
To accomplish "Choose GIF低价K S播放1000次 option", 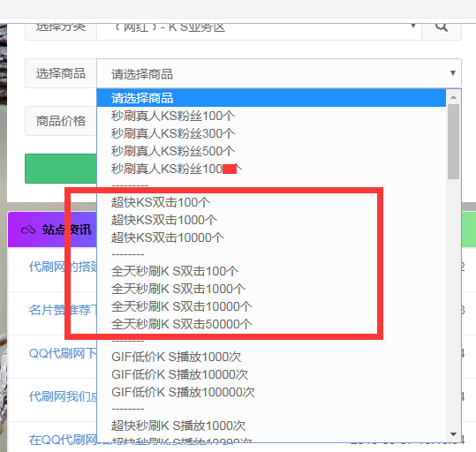I will [271, 357].
